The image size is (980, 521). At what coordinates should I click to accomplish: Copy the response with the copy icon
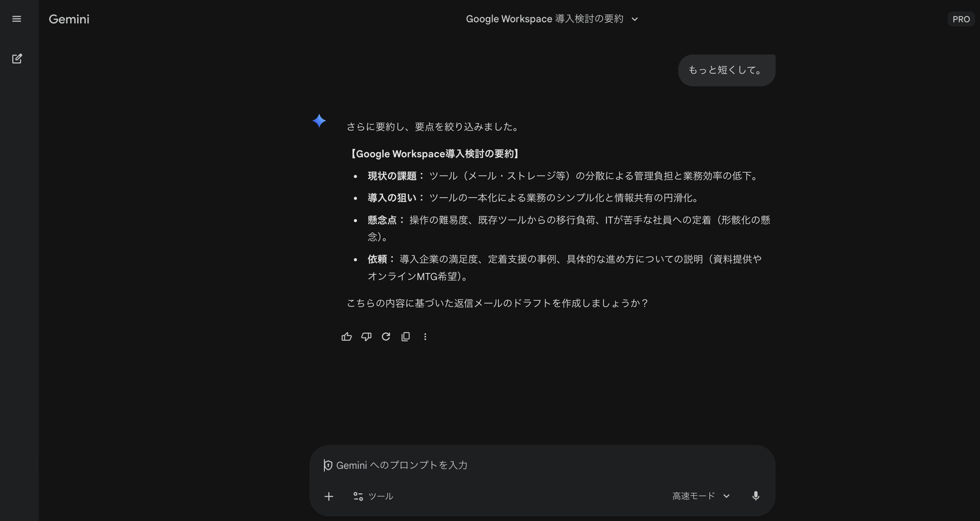click(x=405, y=336)
